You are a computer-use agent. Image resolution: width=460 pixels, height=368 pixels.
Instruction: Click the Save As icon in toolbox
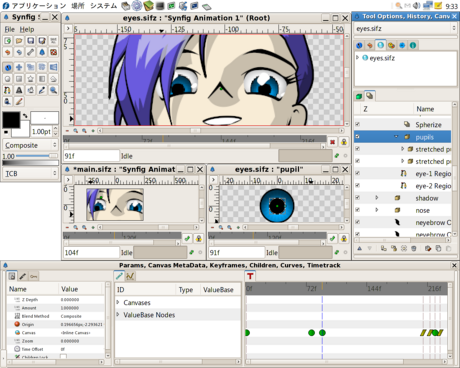[x=42, y=41]
